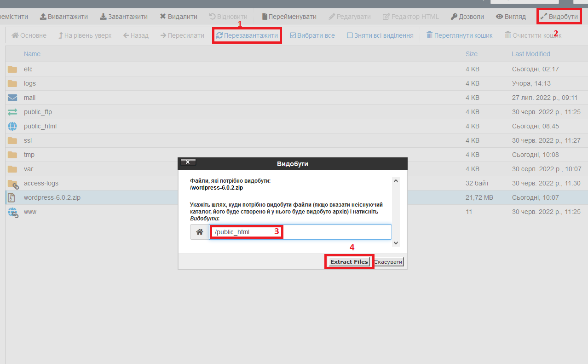The image size is (588, 364).
Task: Click the /public_html extraction path field
Action: pyautogui.click(x=300, y=232)
